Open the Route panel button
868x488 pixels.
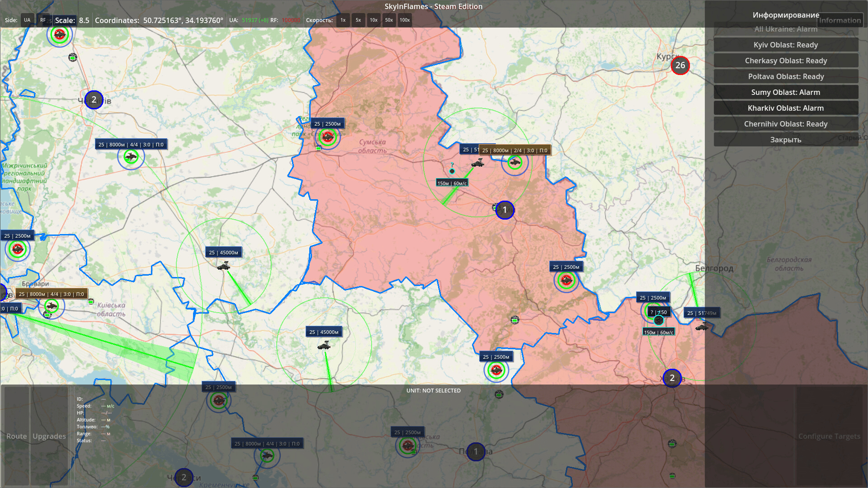pyautogui.click(x=17, y=436)
